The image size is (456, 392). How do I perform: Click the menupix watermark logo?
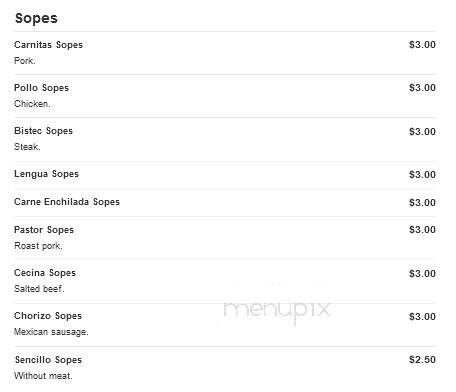pos(276,311)
